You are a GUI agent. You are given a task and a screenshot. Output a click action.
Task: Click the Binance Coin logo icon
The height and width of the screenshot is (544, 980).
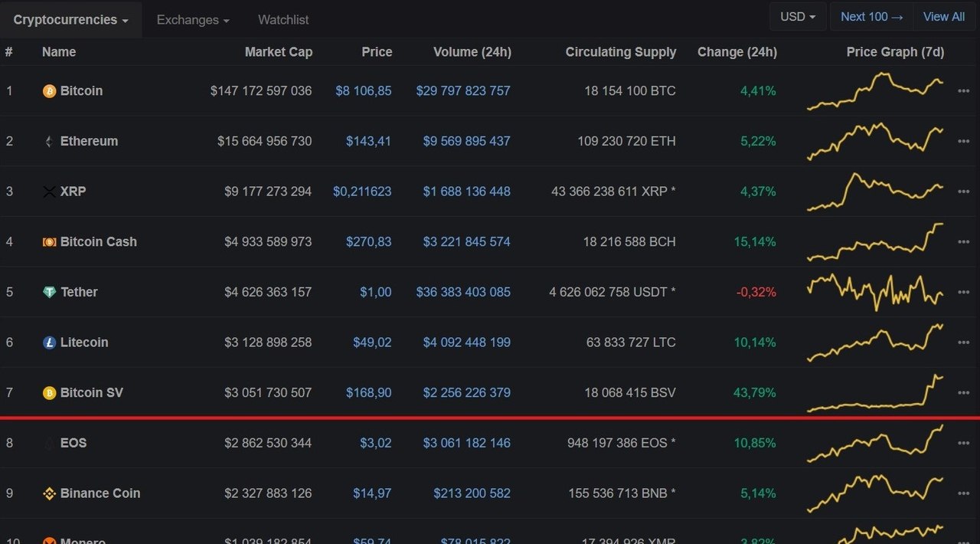click(49, 493)
